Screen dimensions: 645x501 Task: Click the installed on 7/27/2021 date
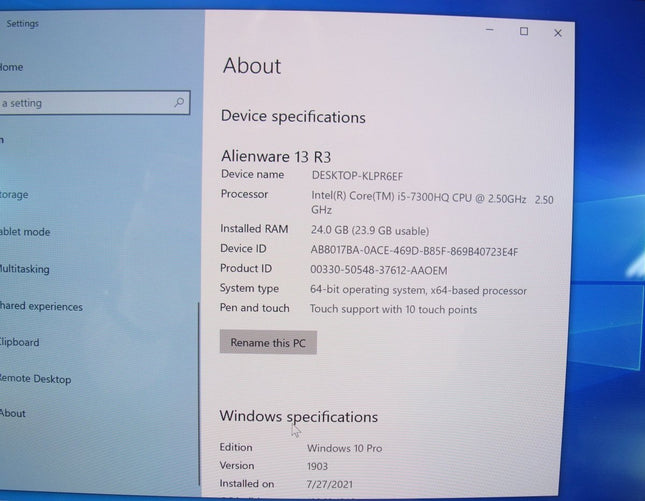coord(329,484)
